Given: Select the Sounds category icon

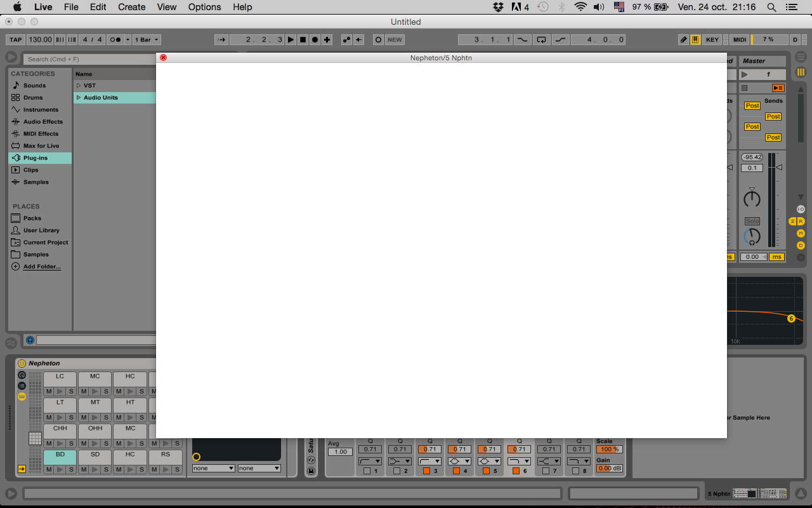Looking at the screenshot, I should (16, 85).
